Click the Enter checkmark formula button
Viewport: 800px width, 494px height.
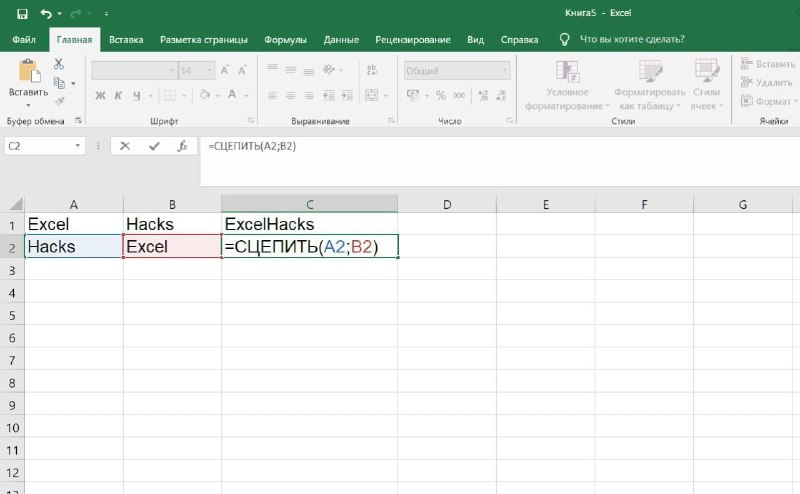(x=154, y=146)
